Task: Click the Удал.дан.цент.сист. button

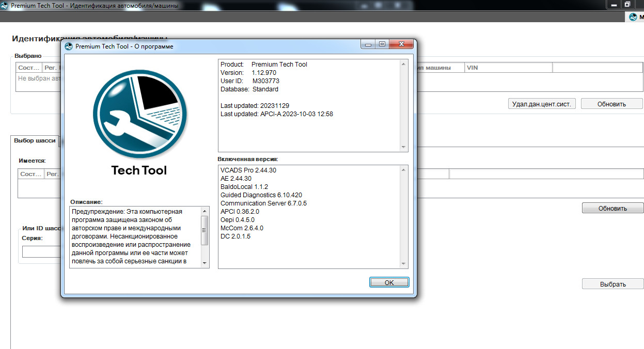Action: tap(542, 104)
